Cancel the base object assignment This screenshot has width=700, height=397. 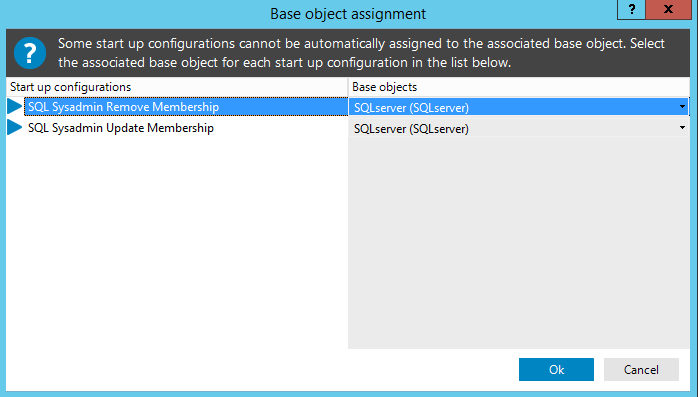tap(641, 369)
